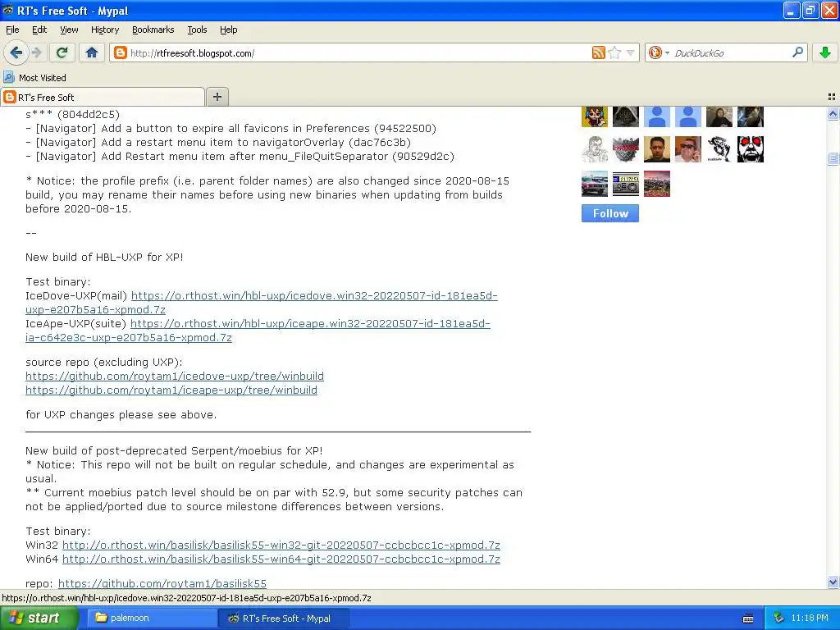The image size is (840, 630).
Task: Open the Most Visited bookmarks folder
Action: coord(34,78)
